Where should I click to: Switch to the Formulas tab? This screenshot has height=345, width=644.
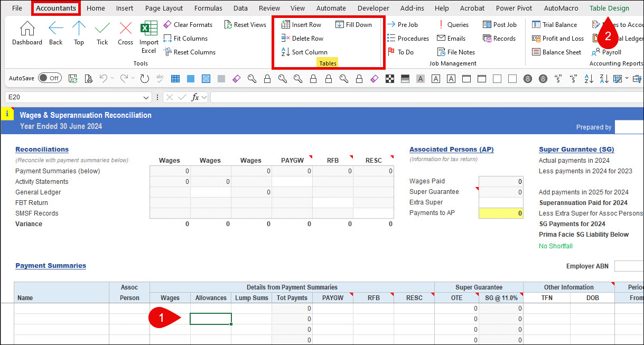pos(208,8)
